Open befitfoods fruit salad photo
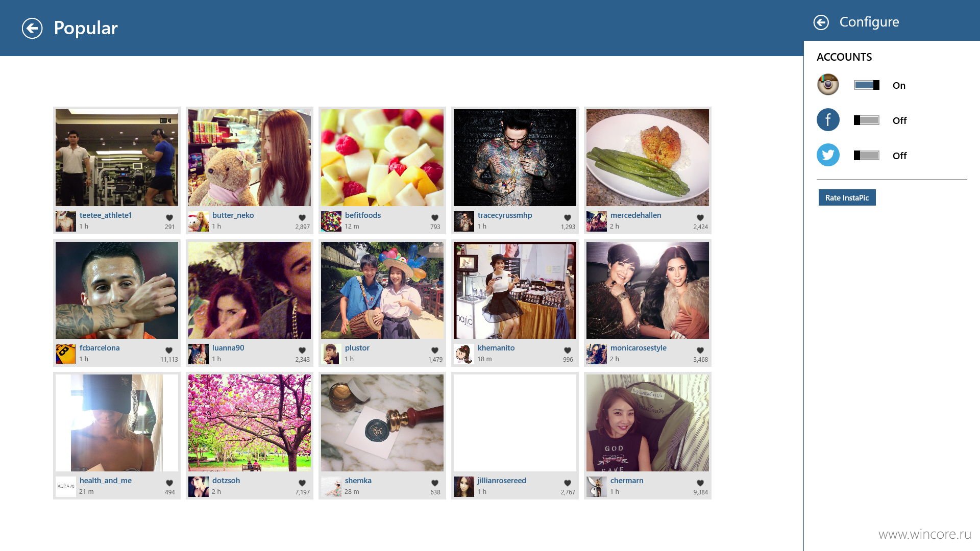This screenshot has height=551, width=980. [x=382, y=158]
